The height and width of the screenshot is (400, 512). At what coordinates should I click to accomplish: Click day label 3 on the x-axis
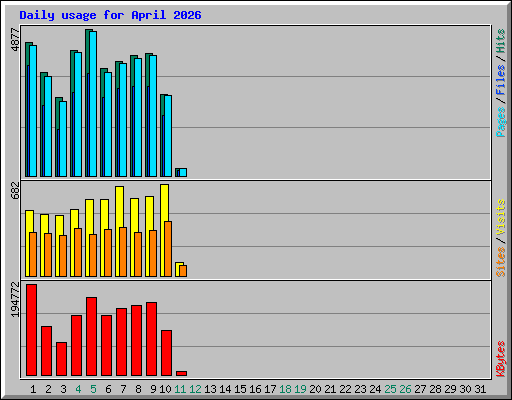click(63, 389)
